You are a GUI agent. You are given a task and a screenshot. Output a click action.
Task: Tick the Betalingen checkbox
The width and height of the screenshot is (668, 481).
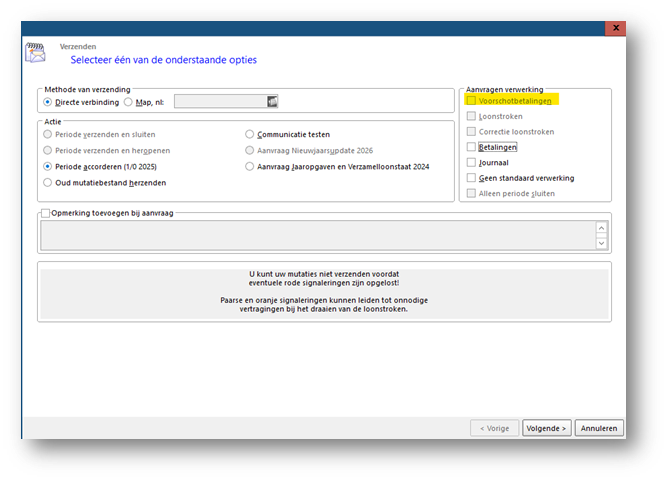coord(471,147)
